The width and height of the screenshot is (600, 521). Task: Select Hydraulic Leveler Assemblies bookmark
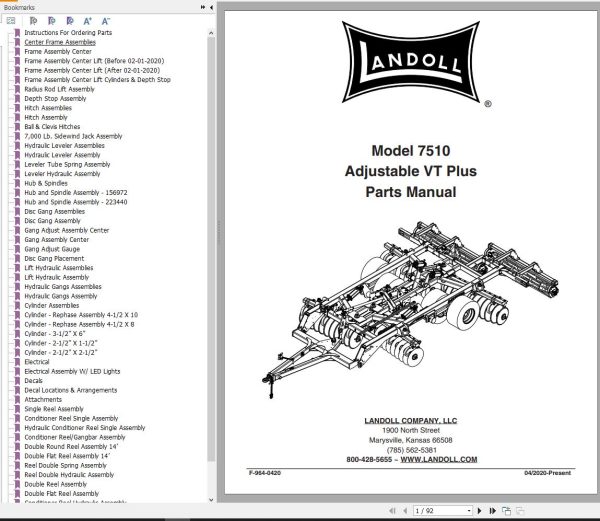tap(64, 145)
